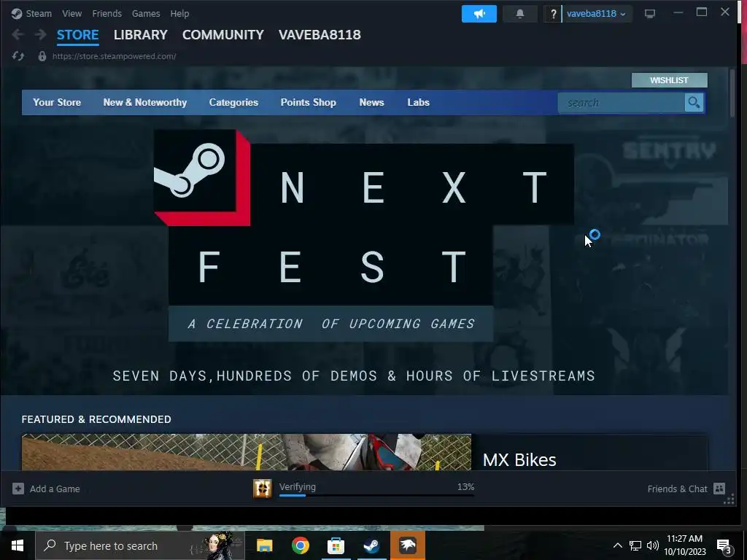The height and width of the screenshot is (560, 747).
Task: Click Add a Game label
Action: tap(55, 489)
